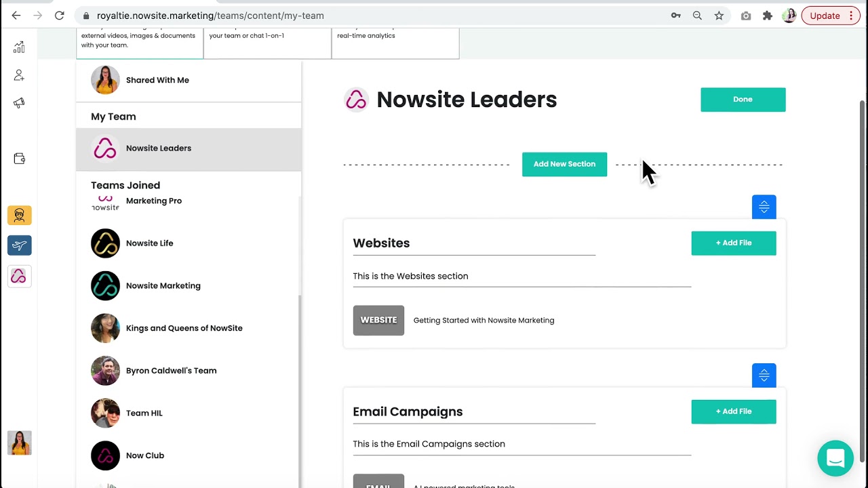Click the saved password key icon

[676, 16]
